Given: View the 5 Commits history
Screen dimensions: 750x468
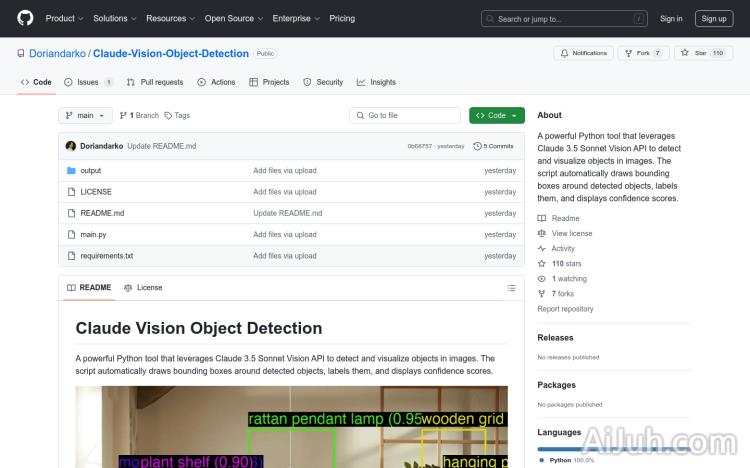Looking at the screenshot, I should (493, 146).
